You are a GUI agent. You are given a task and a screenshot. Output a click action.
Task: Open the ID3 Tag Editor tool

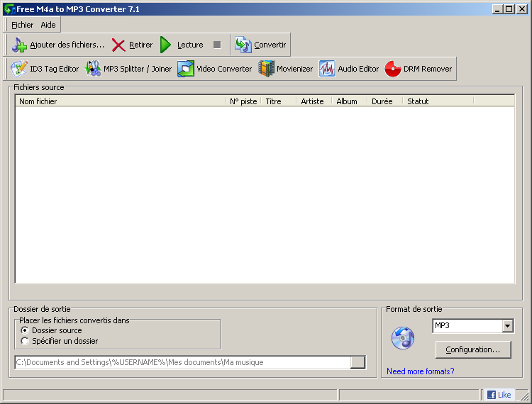click(45, 69)
